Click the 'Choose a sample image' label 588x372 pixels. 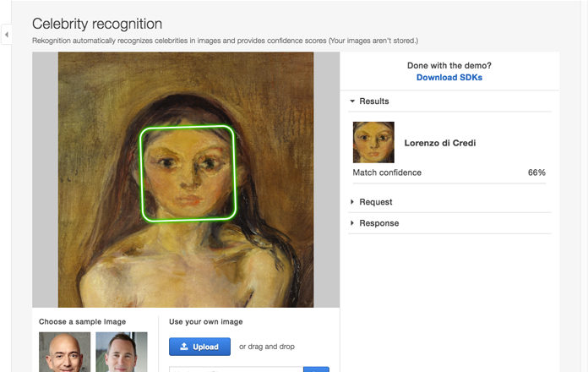coord(83,322)
